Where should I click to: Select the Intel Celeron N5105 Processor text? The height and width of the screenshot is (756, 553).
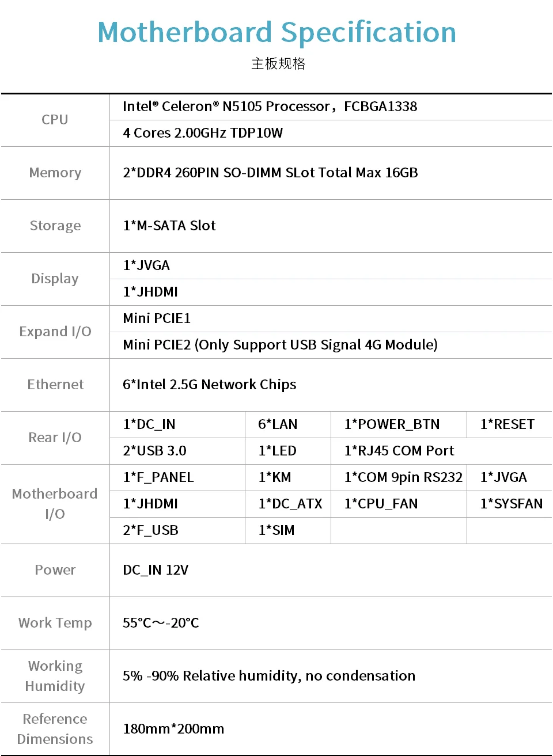(x=270, y=107)
